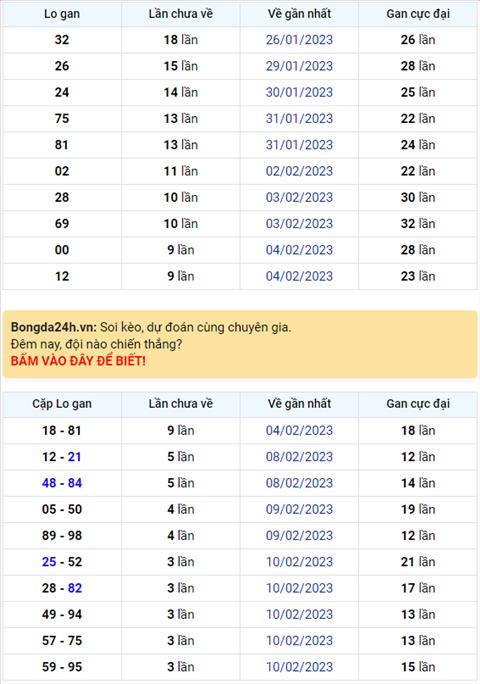Viewport: 480px width, 684px height.
Task: Click the BẤM VÀO ĐÂY ĐỂ BIẾT! link
Action: (x=78, y=361)
